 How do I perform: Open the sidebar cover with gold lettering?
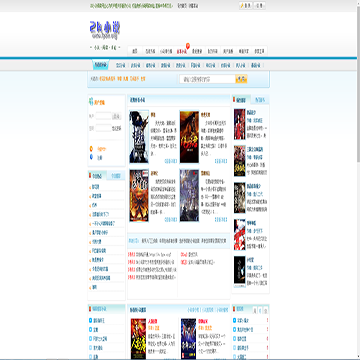(x=239, y=161)
